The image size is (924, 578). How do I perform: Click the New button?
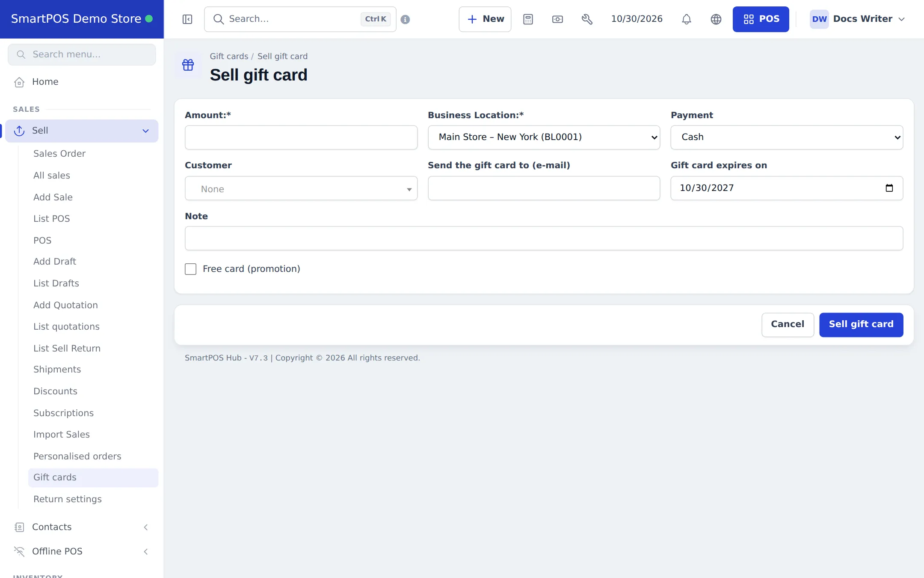click(x=485, y=19)
